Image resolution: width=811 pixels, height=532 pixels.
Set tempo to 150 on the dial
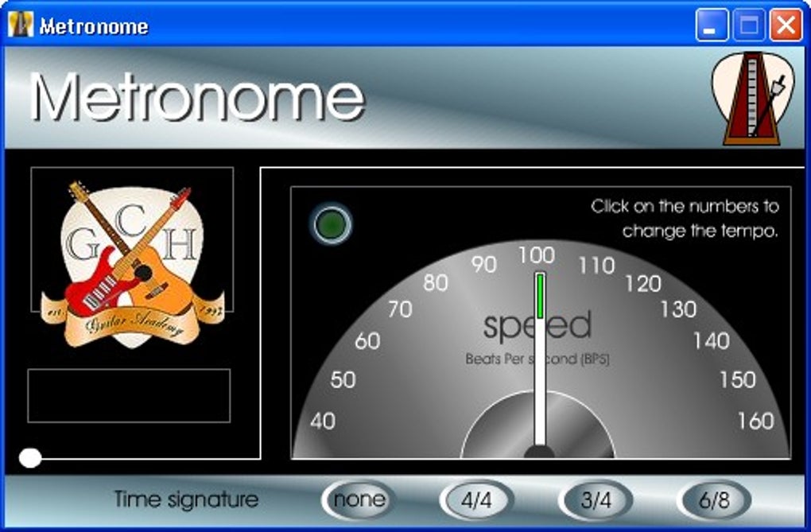click(x=738, y=380)
